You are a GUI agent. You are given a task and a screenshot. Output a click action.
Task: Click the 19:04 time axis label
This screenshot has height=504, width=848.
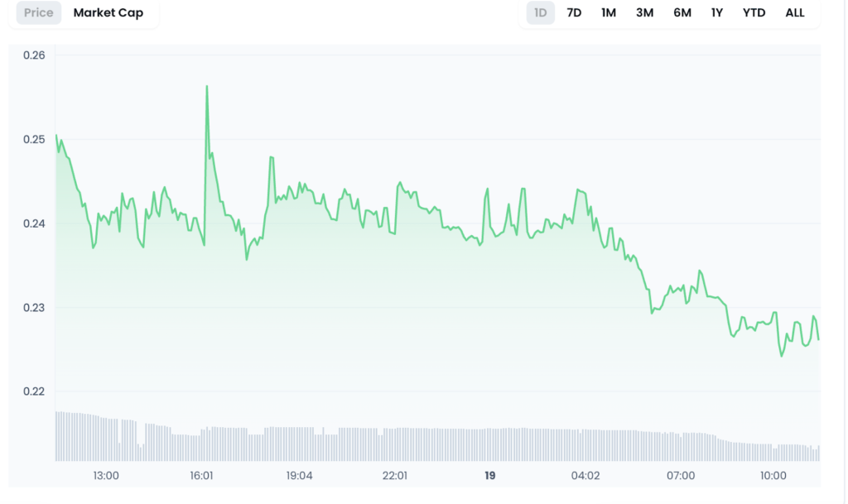coord(299,476)
